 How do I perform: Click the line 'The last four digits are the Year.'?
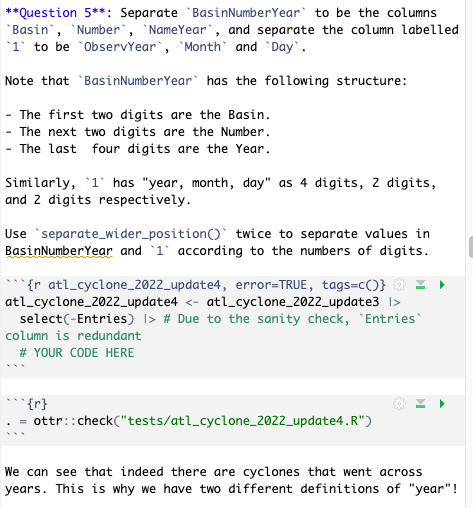(145, 149)
